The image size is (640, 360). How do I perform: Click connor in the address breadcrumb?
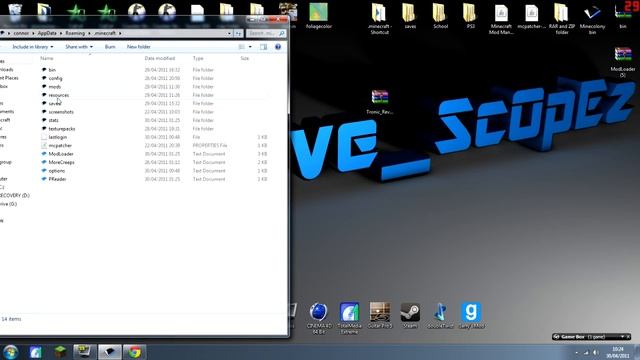pyautogui.click(x=21, y=33)
